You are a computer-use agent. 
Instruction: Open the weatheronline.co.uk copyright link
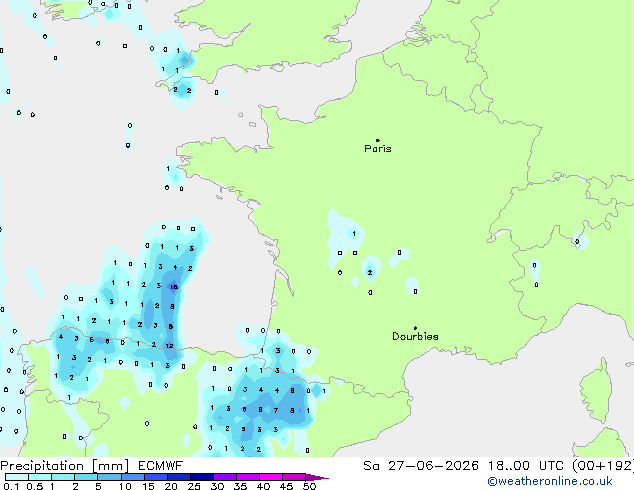coord(549,482)
